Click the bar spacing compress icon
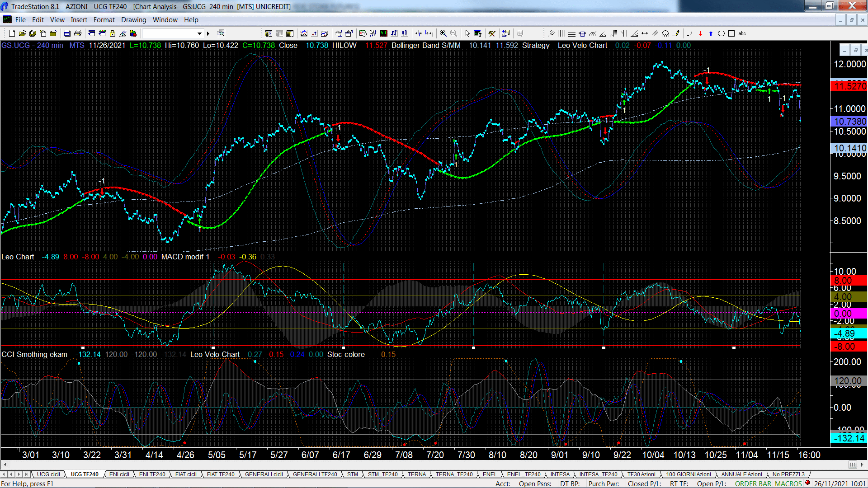 click(418, 33)
